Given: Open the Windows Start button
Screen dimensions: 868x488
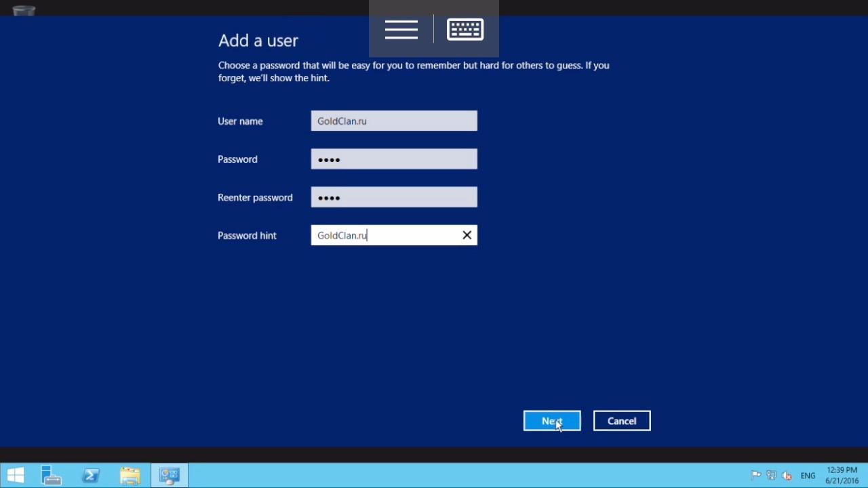Looking at the screenshot, I should (16, 476).
